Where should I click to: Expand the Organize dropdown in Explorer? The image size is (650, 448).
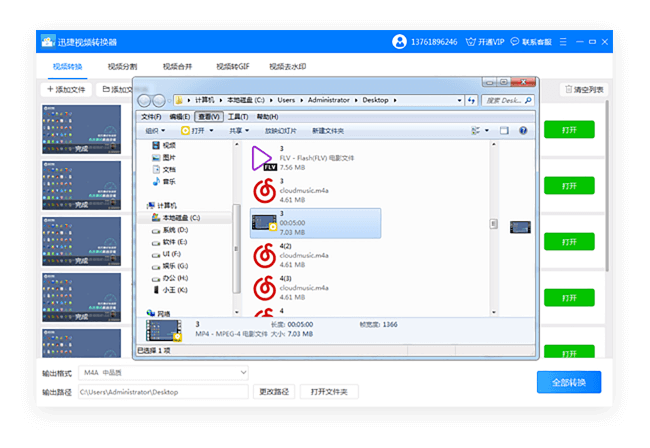pyautogui.click(x=155, y=131)
